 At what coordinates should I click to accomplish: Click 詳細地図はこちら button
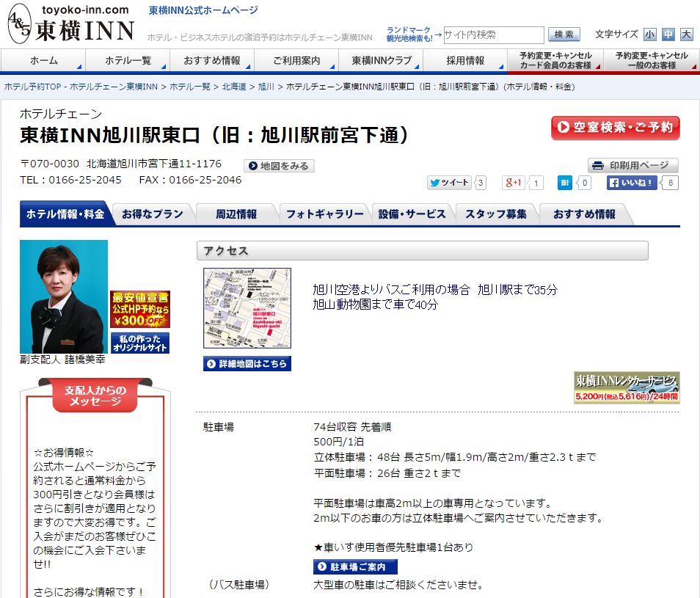247,364
